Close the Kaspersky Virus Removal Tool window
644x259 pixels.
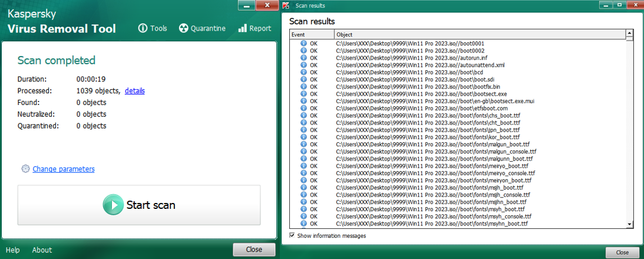click(x=254, y=250)
